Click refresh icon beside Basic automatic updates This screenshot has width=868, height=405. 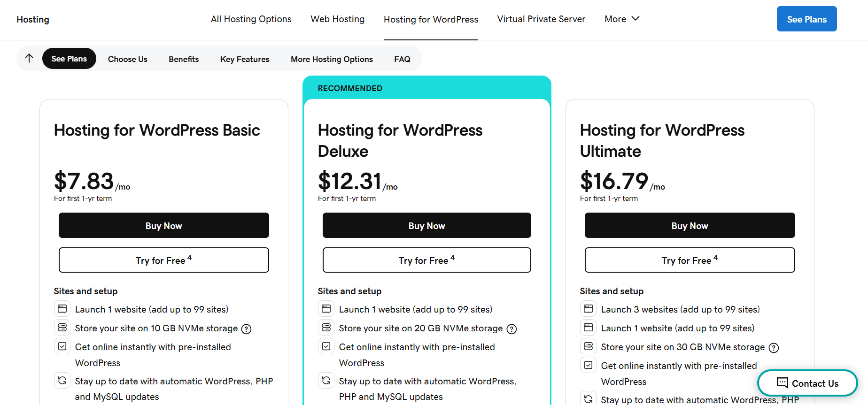(62, 381)
